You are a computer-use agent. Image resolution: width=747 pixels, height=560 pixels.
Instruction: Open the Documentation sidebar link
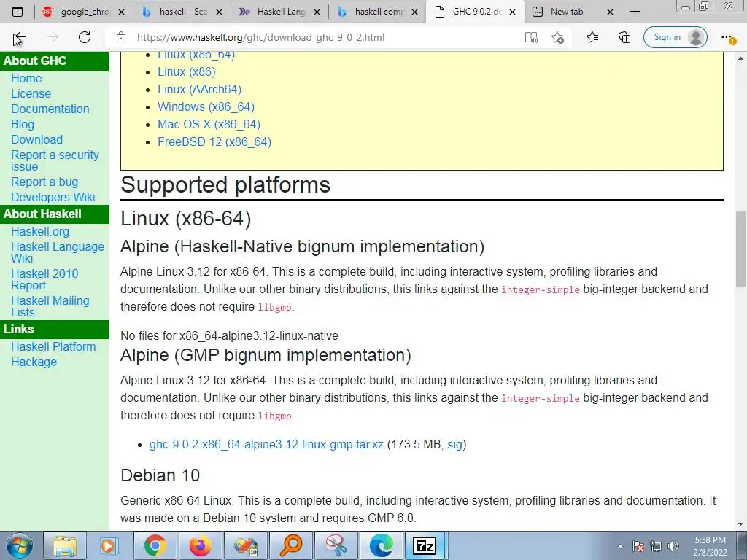tap(50, 109)
